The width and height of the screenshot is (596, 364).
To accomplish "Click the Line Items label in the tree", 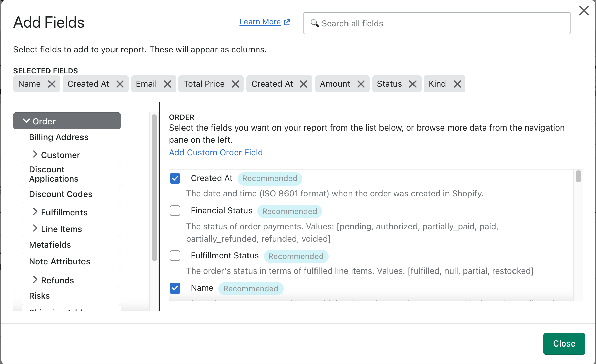I will pos(62,229).
